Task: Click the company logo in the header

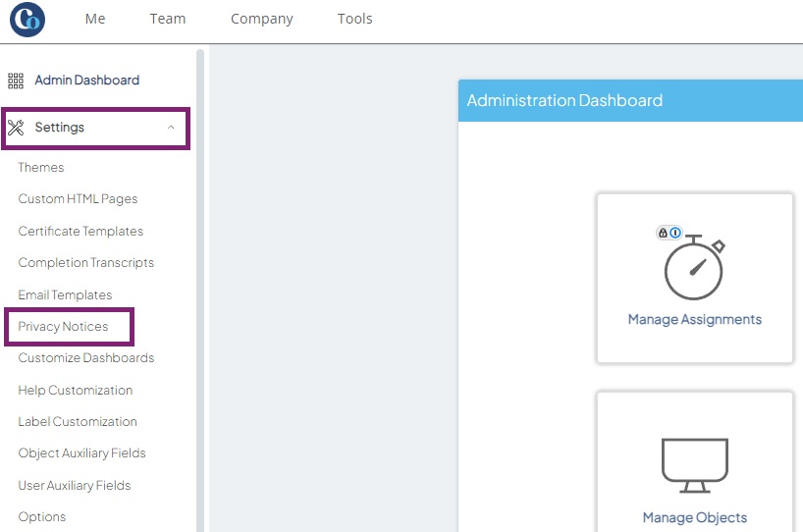Action: tap(27, 20)
